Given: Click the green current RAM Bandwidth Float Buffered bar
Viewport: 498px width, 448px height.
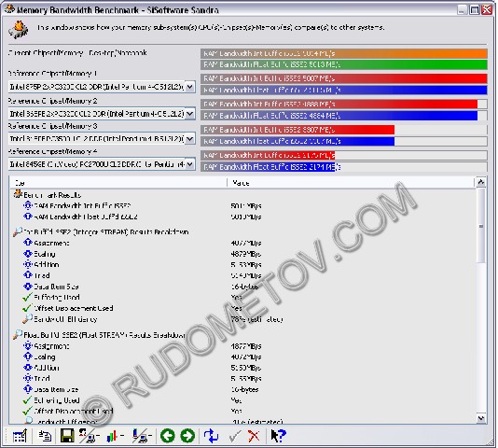Looking at the screenshot, I should tap(344, 64).
